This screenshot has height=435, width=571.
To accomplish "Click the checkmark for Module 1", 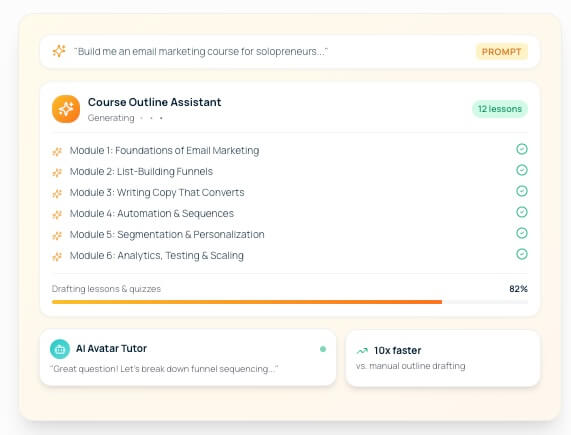I will (521, 149).
